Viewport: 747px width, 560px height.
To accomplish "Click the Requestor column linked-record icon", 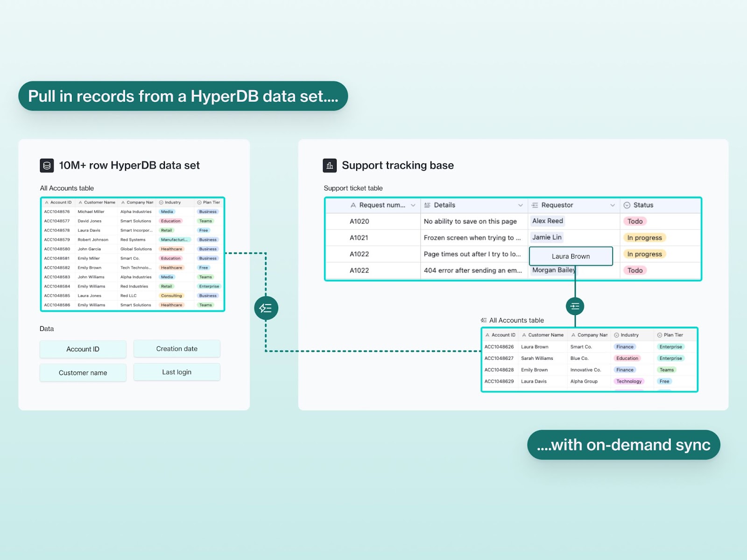I will (x=535, y=205).
